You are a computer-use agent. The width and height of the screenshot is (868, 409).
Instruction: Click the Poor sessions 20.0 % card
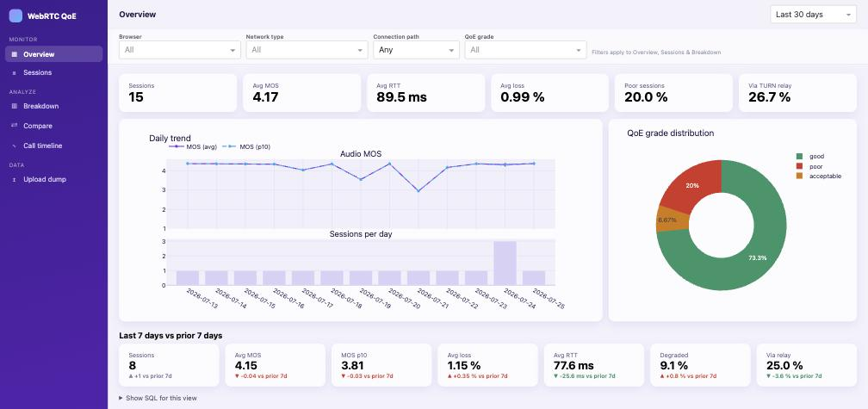pyautogui.click(x=673, y=93)
